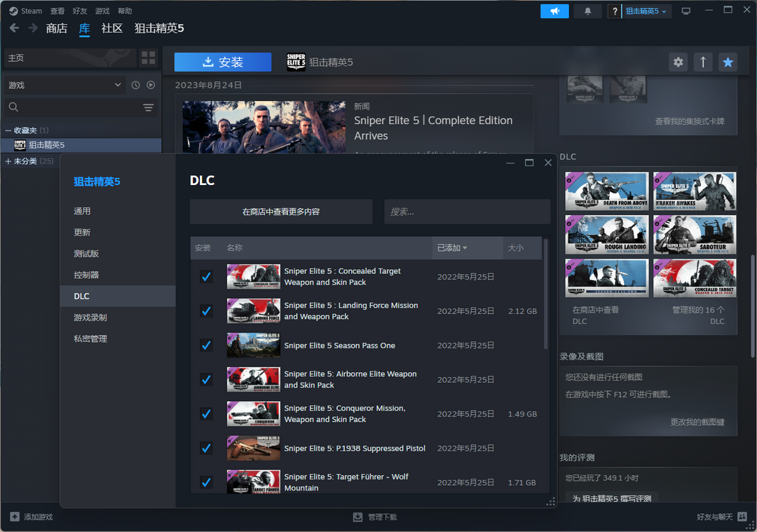Screen dimensions: 757x532
Task: Click the favorite star icon
Action: 728,62
